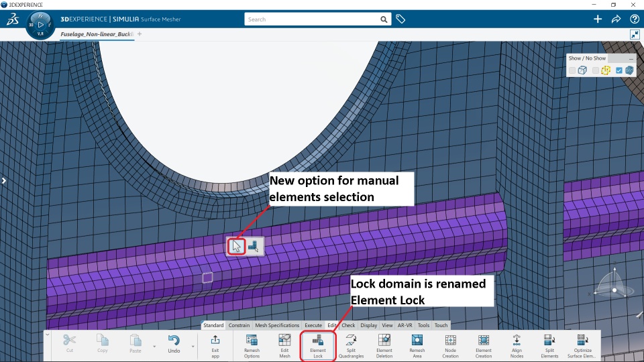Open Remesh Options
The image size is (644, 362).
click(x=252, y=341)
